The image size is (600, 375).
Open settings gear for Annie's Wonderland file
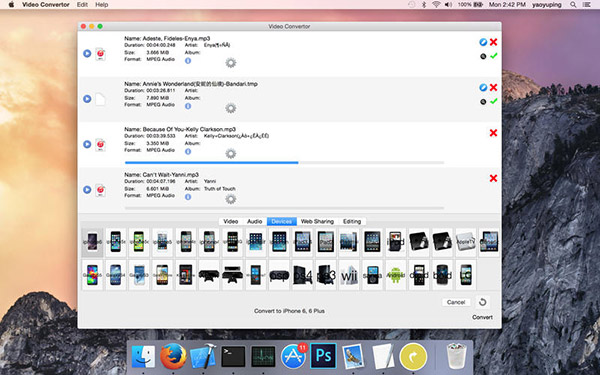click(230, 108)
